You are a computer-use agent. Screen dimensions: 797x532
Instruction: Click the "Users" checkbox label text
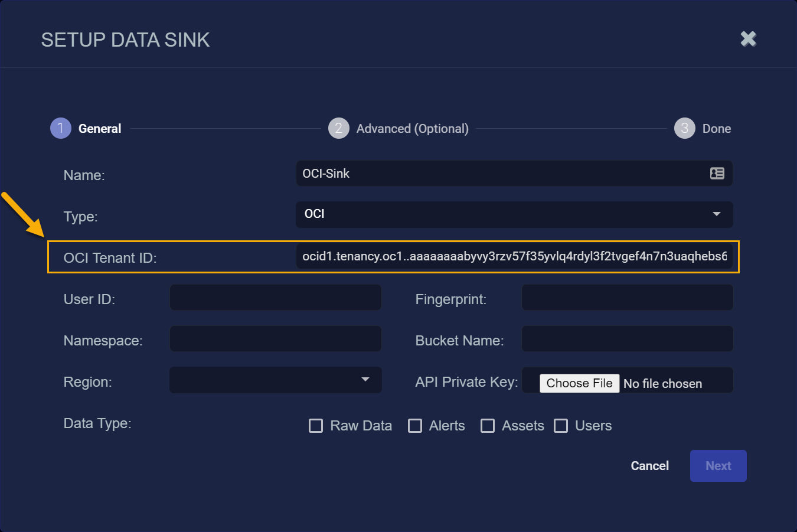593,426
